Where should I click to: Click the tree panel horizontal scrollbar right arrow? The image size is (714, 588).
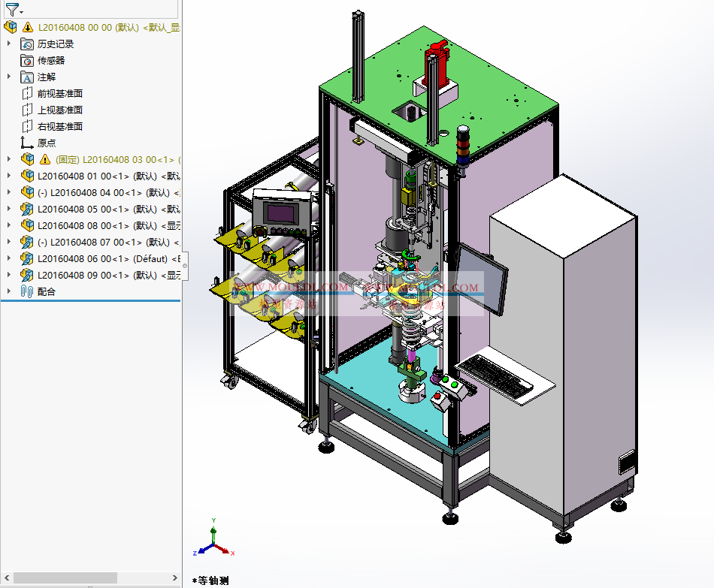(x=175, y=577)
